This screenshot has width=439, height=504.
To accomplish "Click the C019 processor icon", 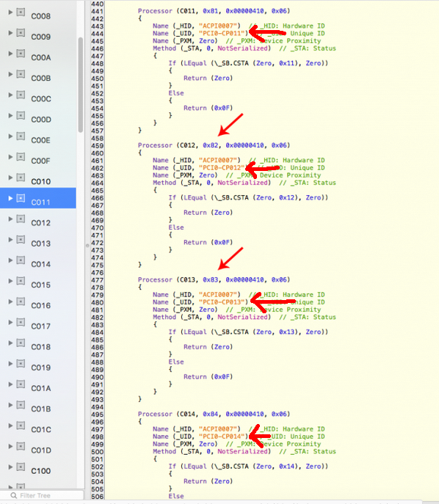I will tap(21, 364).
